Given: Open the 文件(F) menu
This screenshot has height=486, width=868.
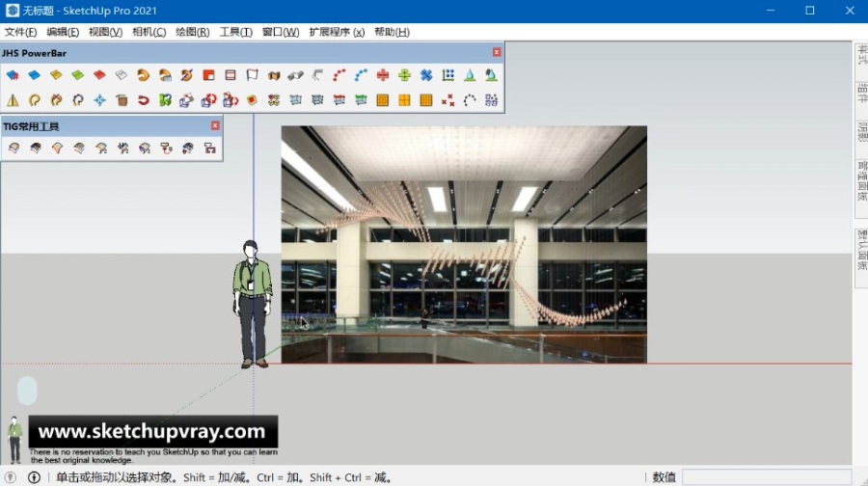Looking at the screenshot, I should point(20,32).
